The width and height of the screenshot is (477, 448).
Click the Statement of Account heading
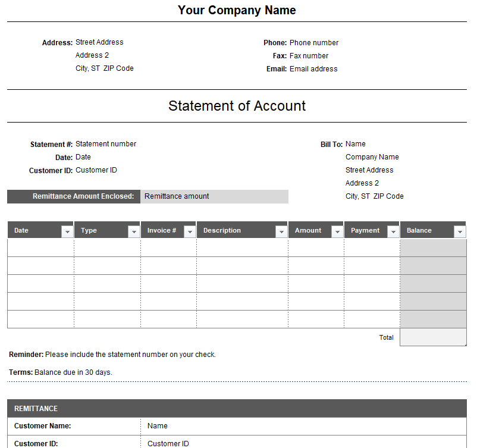(237, 106)
